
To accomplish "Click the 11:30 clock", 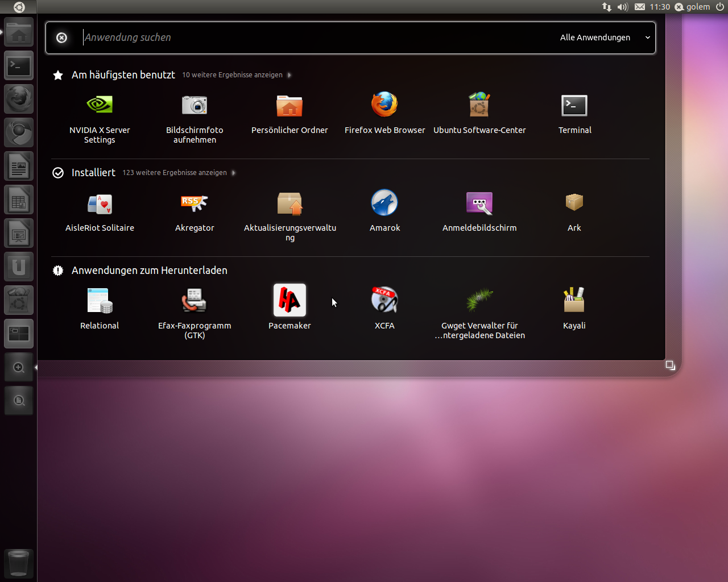I will 660,7.
